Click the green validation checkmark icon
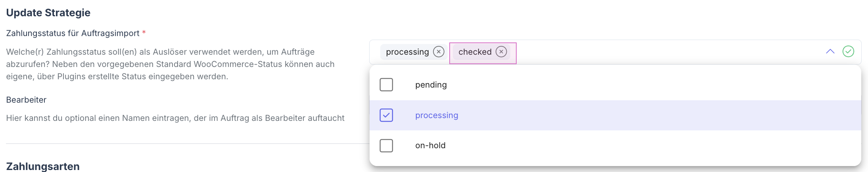 (848, 52)
